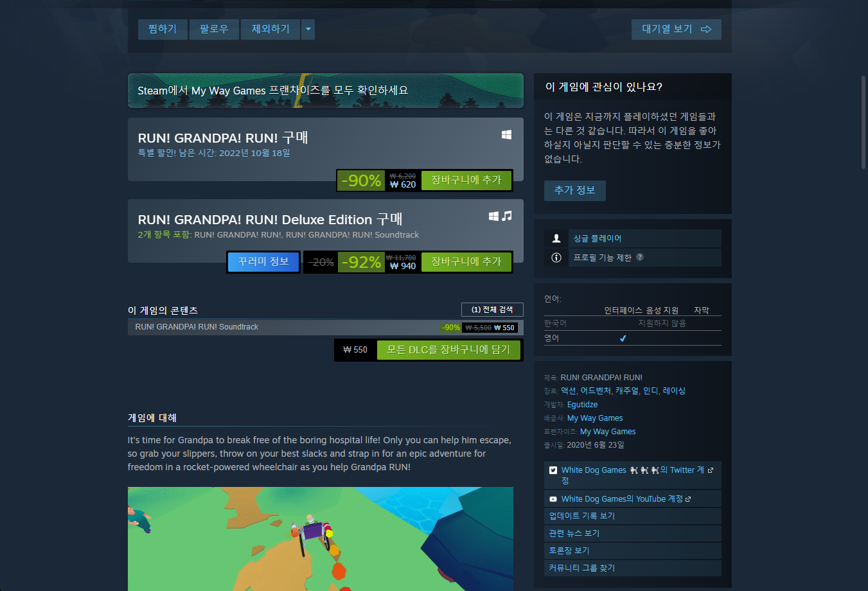Open the My Way Games publisher link

tap(595, 418)
